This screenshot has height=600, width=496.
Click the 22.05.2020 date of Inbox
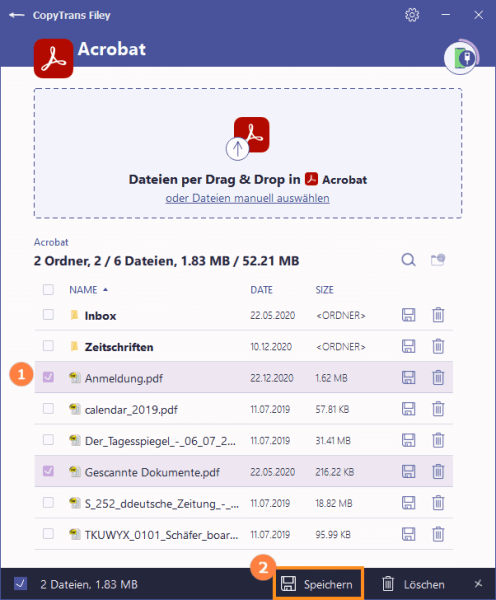[x=272, y=315]
